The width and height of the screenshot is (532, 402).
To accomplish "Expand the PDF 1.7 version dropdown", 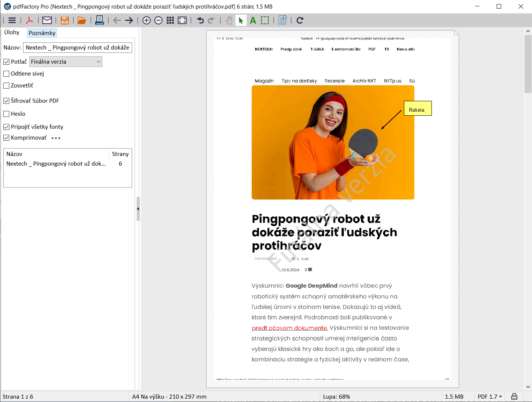I will [490, 397].
